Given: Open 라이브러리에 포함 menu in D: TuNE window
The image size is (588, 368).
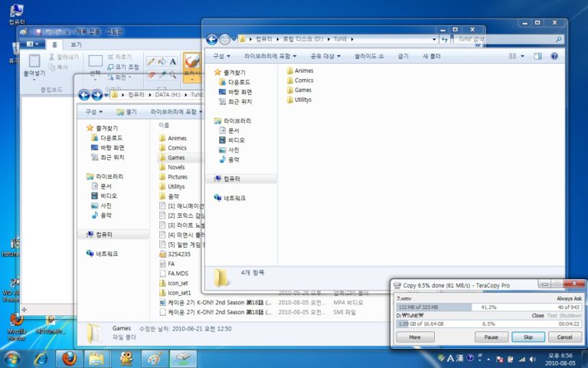Looking at the screenshot, I should pos(270,56).
